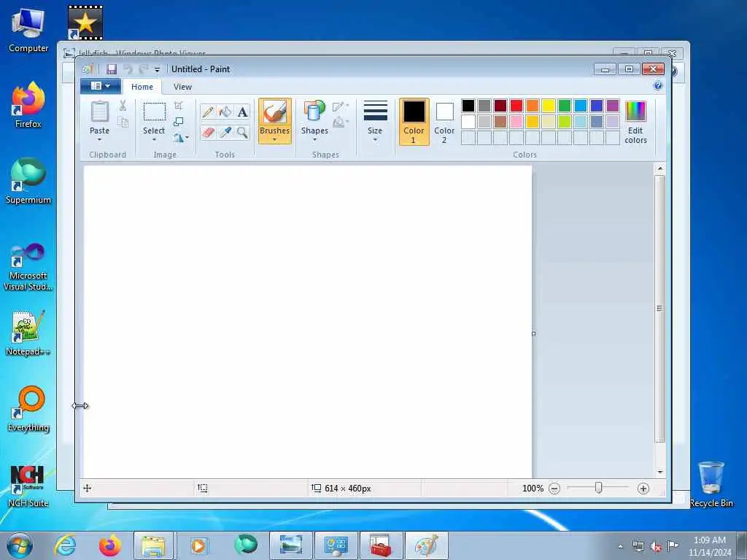Open the Rotate or flip dropdown
The height and width of the screenshot is (560, 747).
click(181, 138)
